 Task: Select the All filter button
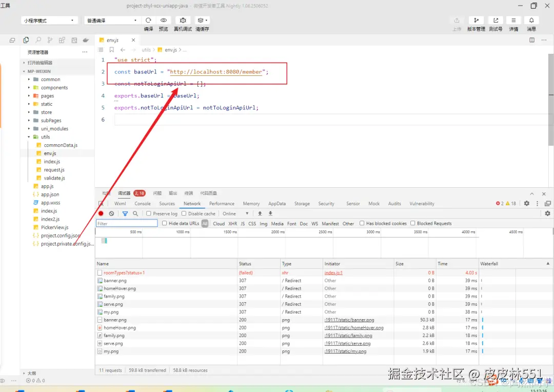coord(205,223)
